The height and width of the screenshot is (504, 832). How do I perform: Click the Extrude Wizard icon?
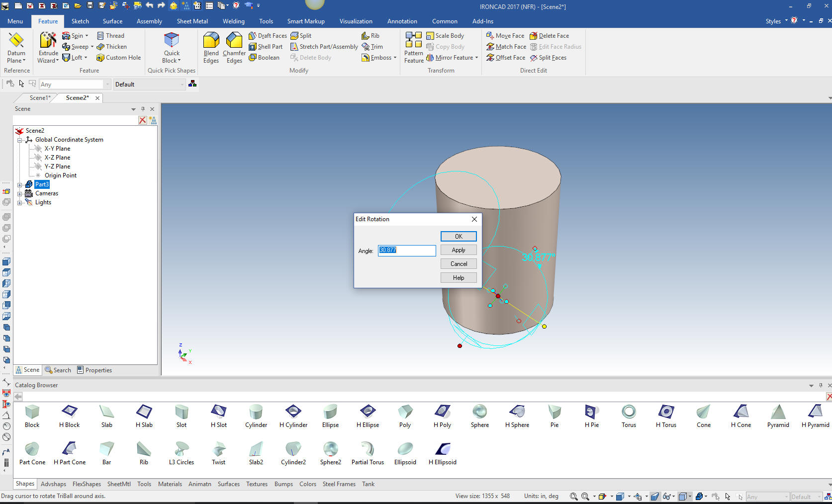[48, 41]
